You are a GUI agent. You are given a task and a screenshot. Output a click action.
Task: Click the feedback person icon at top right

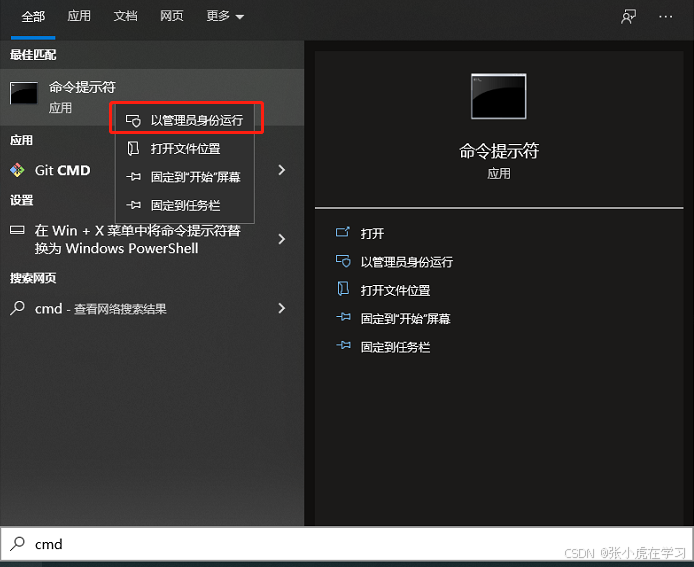pos(628,17)
